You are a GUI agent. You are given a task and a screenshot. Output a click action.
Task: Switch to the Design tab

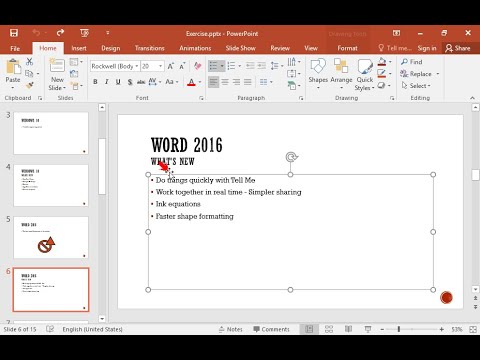click(x=111, y=48)
